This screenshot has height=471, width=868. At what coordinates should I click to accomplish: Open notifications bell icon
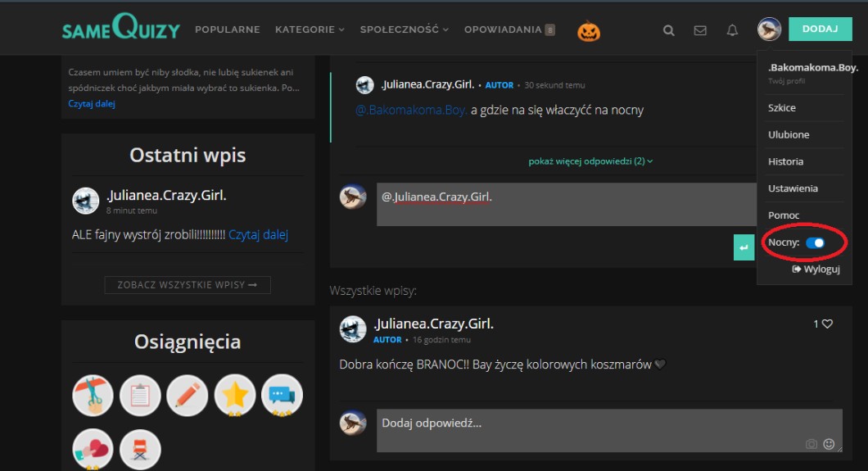[732, 30]
